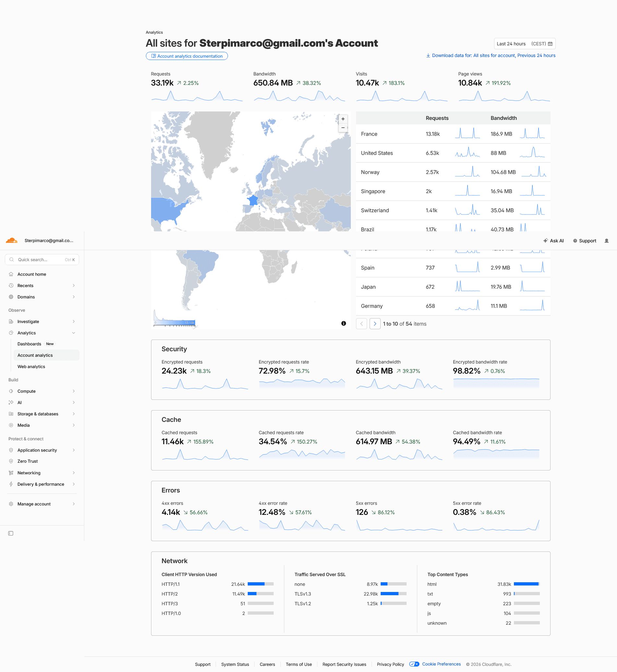Screen dimensions: 617x672
Task: Zoom in on the map
Action: click(x=343, y=119)
